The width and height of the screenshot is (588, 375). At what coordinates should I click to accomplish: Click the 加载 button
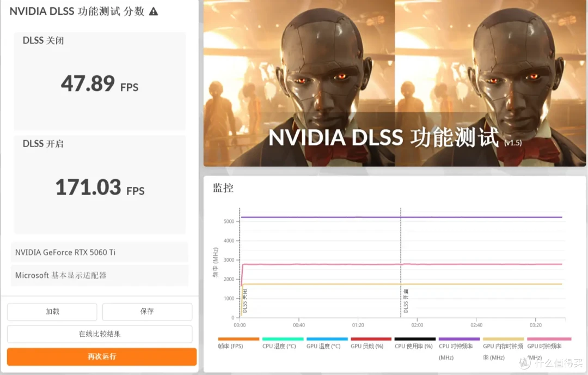coord(52,312)
